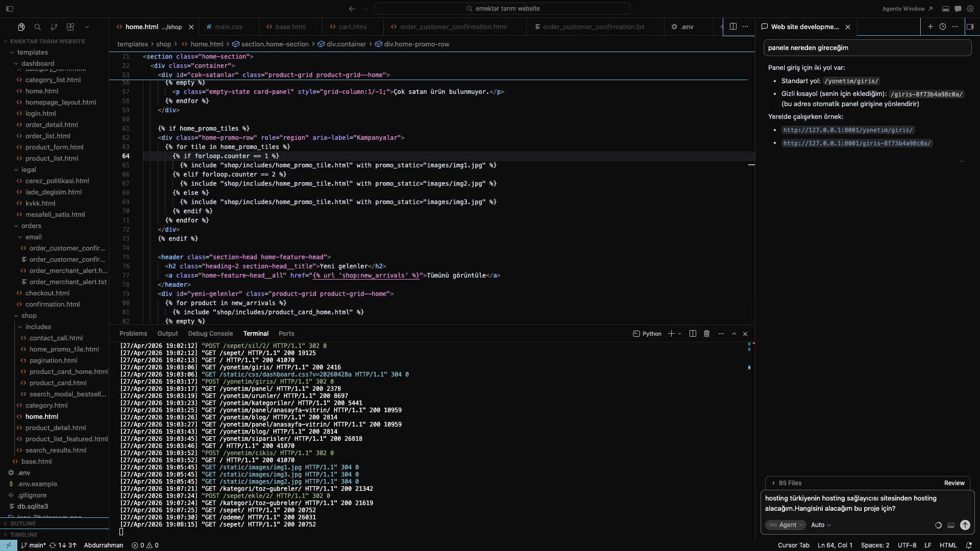
Task: Switch to the Debug Console panel tab
Action: pyautogui.click(x=210, y=334)
